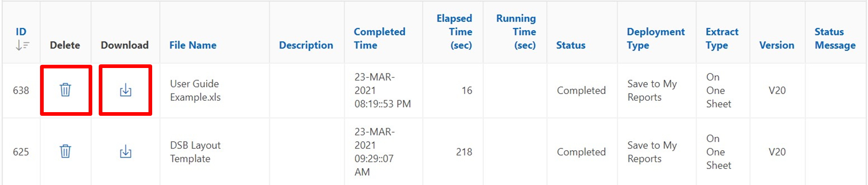Sort by Elapsed Time (sec) header
Image resolution: width=868 pixels, height=185 pixels.
tap(454, 32)
